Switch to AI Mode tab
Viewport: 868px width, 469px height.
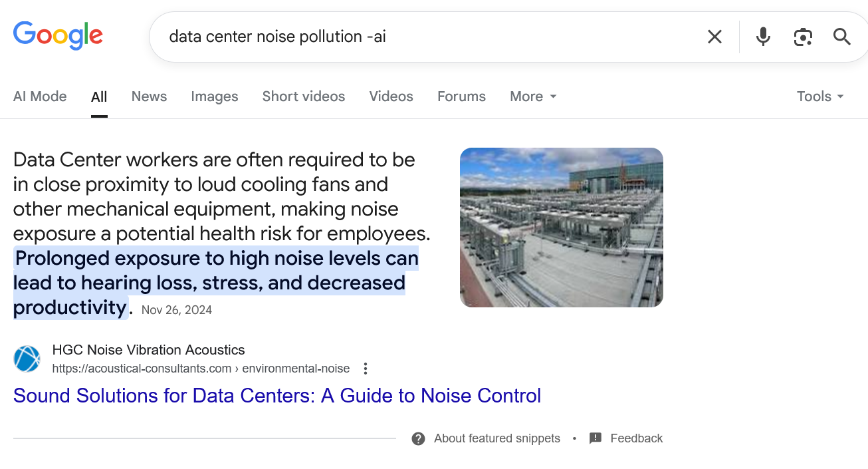[40, 96]
